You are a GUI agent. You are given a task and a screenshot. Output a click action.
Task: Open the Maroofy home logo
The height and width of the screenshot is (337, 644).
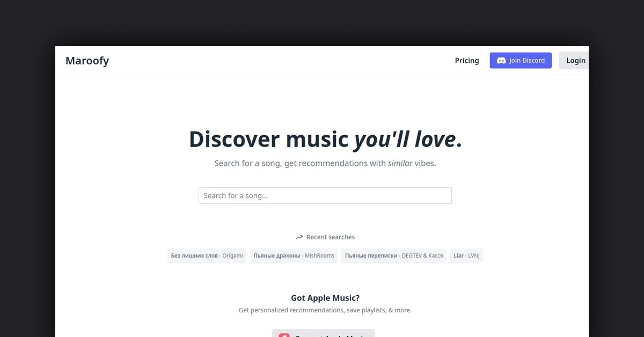tap(87, 61)
